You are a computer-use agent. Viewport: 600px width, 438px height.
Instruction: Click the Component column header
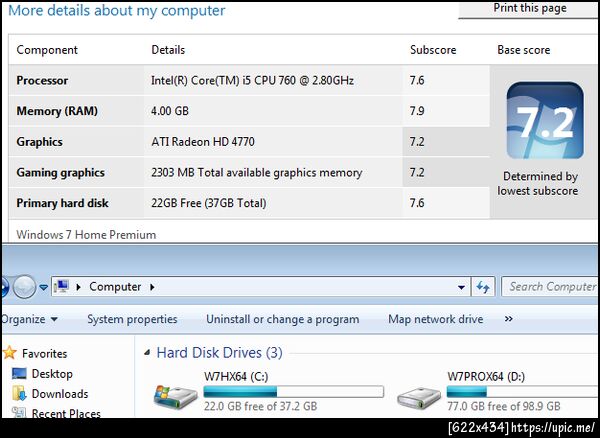(47, 50)
